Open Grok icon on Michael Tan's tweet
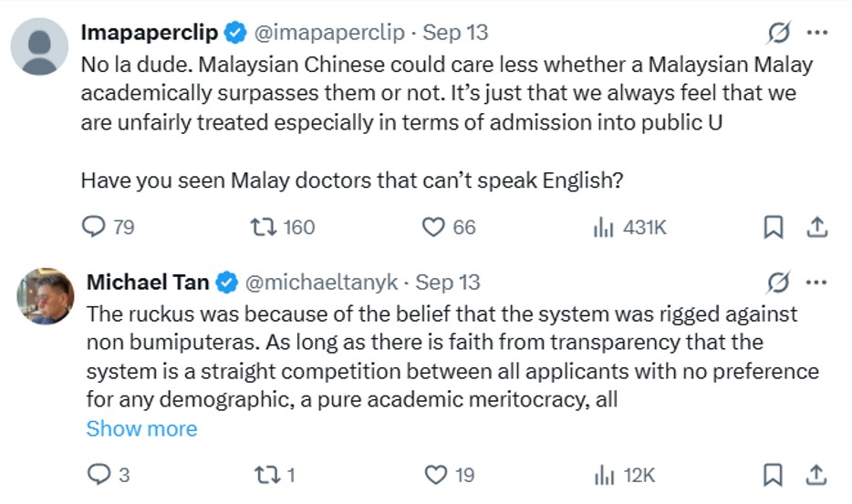The image size is (852, 504). pos(778,283)
